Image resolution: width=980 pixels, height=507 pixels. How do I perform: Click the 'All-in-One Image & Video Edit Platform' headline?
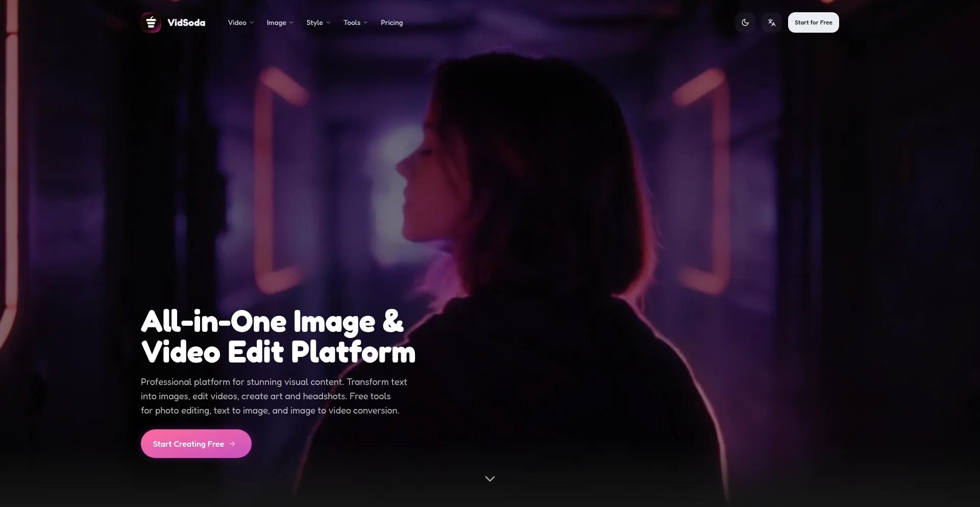tap(278, 336)
